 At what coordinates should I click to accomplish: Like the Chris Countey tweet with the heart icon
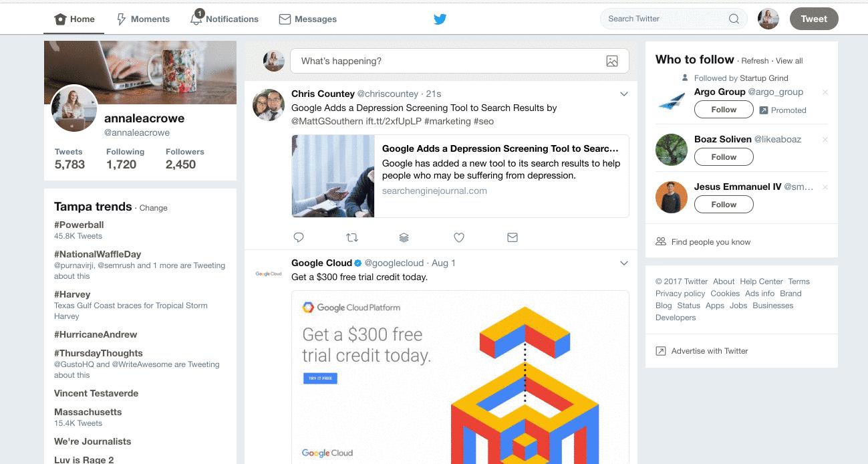click(x=459, y=237)
